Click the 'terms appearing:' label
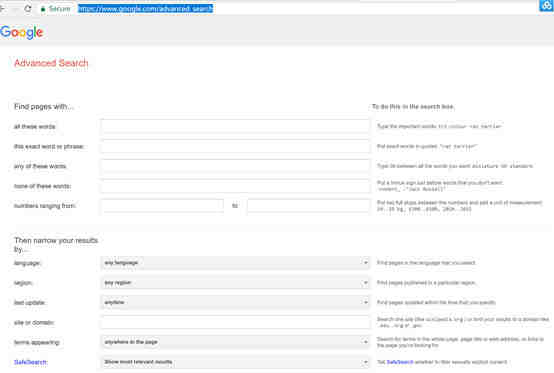 [37, 342]
